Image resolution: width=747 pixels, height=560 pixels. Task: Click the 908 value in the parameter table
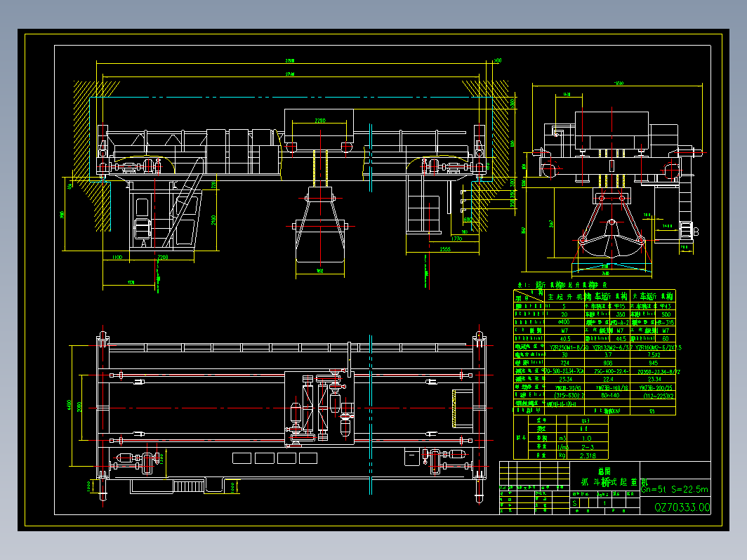[608, 363]
